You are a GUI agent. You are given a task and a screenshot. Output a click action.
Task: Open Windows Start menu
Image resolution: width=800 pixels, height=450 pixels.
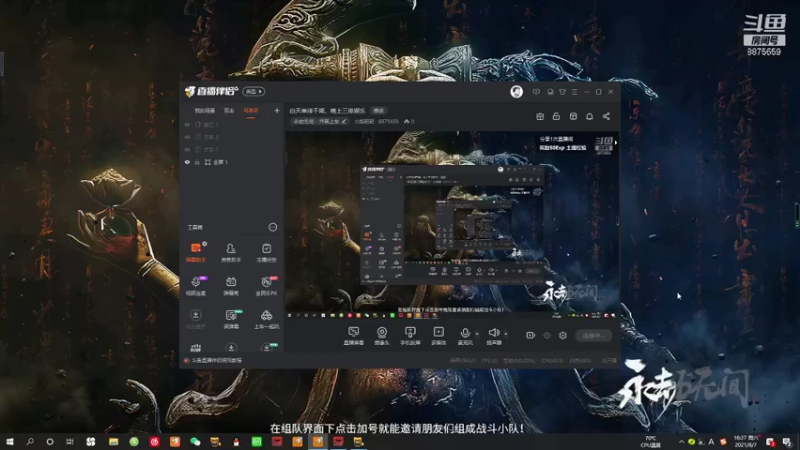[x=9, y=441]
